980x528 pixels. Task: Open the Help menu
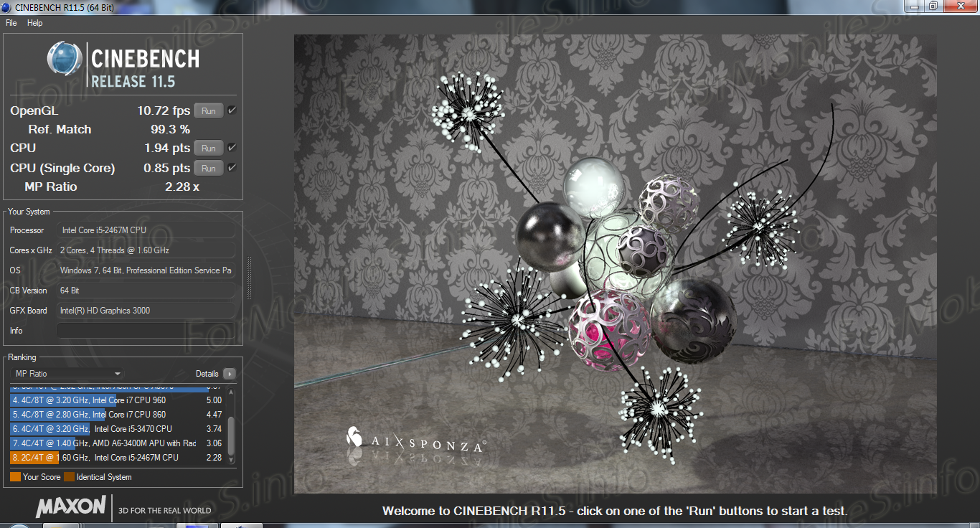point(35,23)
